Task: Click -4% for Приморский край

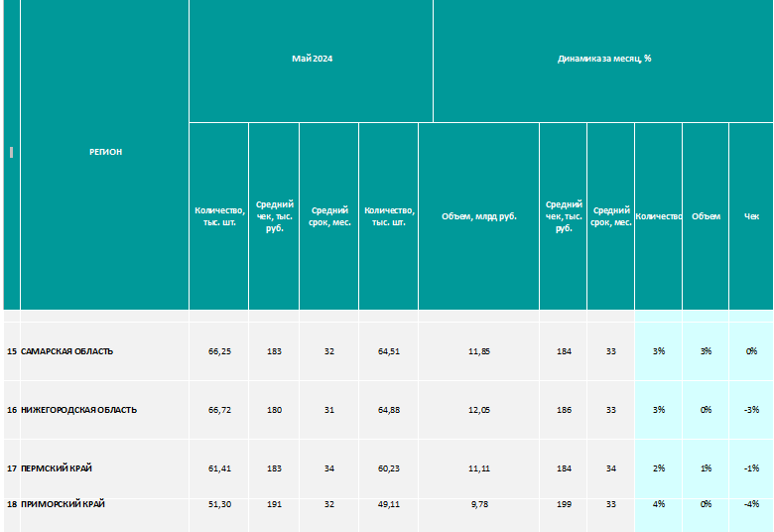Action: (x=751, y=504)
